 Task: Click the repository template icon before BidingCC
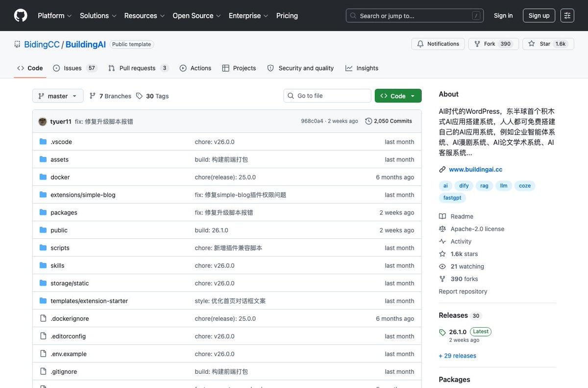tap(17, 44)
